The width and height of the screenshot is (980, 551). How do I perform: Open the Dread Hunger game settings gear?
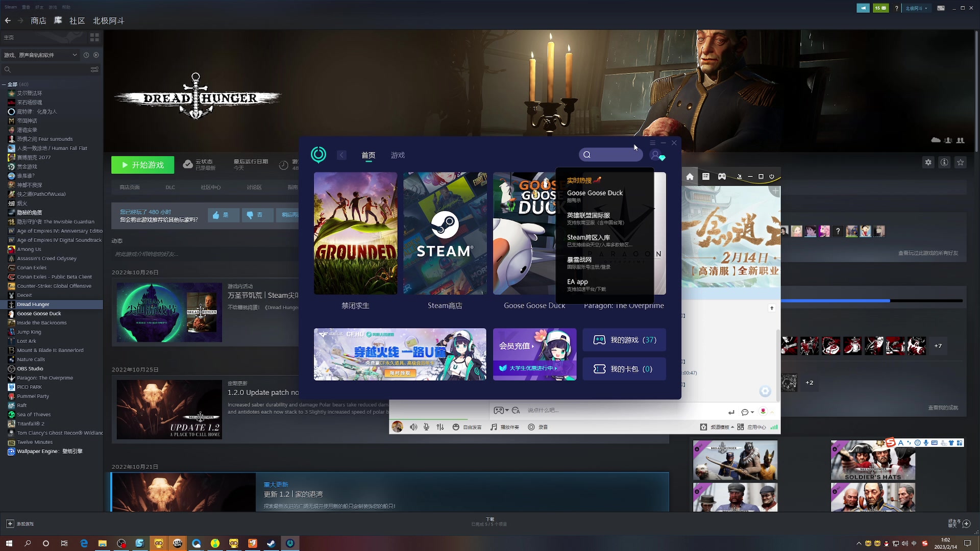coord(928,162)
